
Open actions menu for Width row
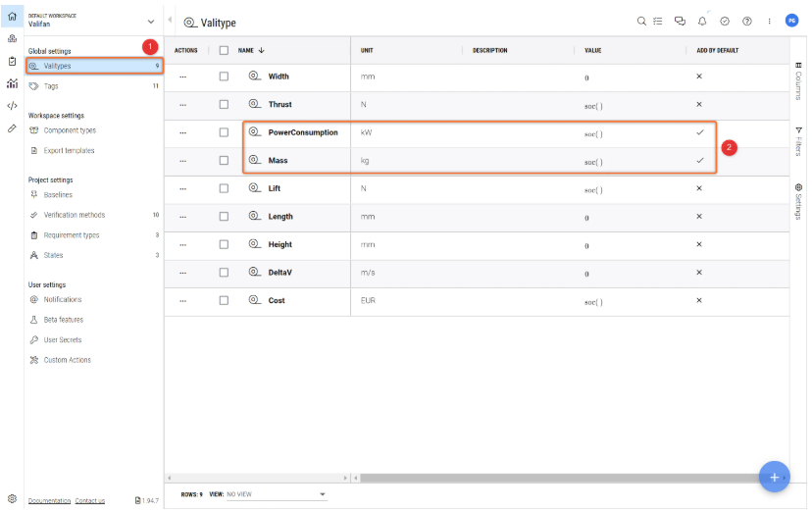(182, 77)
